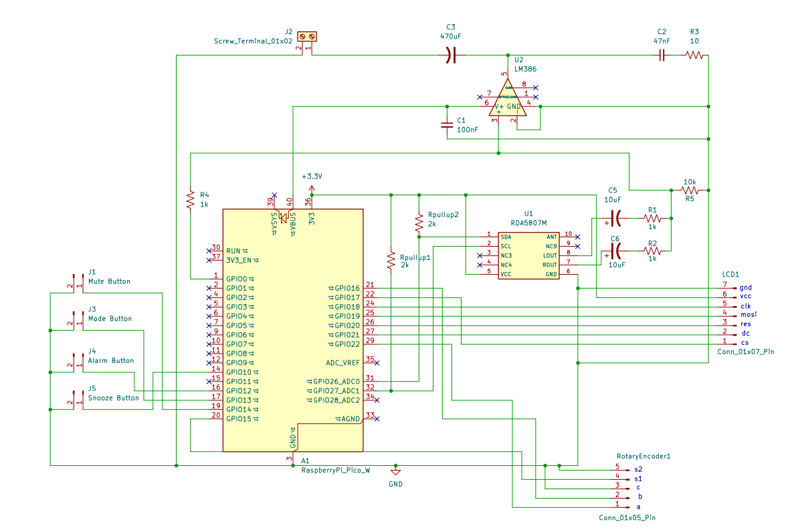Select the J2 screw terminal symbol

[307, 35]
